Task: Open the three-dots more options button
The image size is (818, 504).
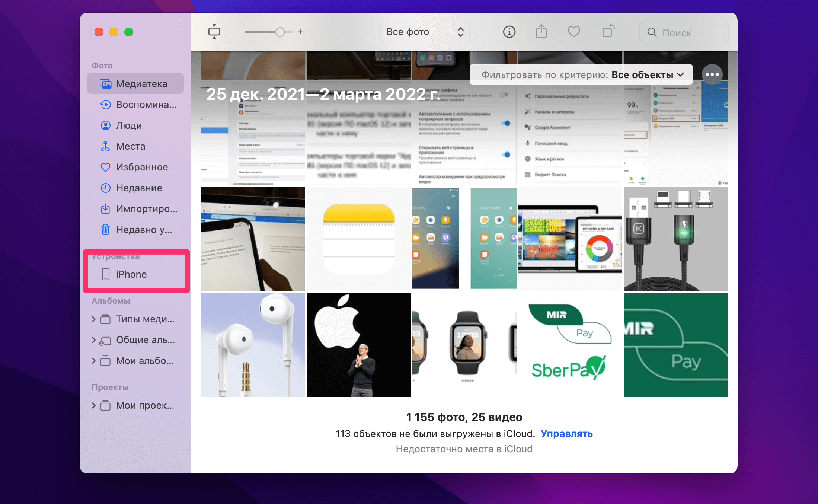Action: 712,74
